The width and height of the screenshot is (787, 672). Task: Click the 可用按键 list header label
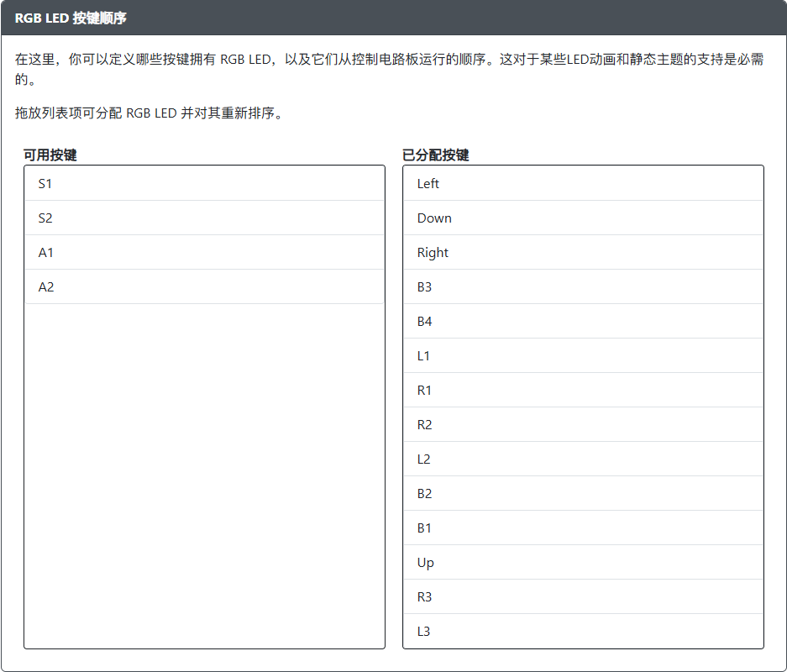[x=45, y=154]
